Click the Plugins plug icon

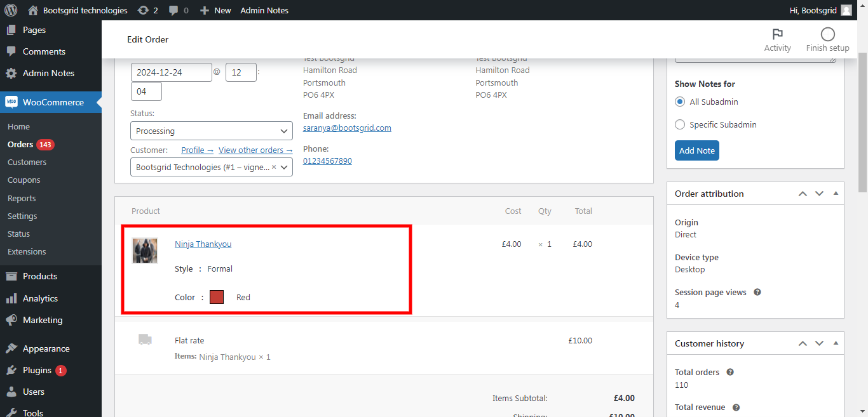pyautogui.click(x=11, y=370)
